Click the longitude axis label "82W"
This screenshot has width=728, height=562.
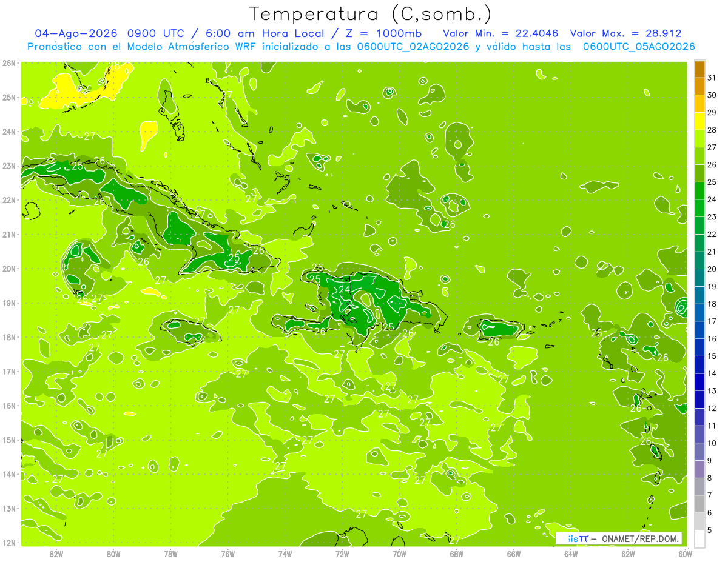pyautogui.click(x=56, y=554)
